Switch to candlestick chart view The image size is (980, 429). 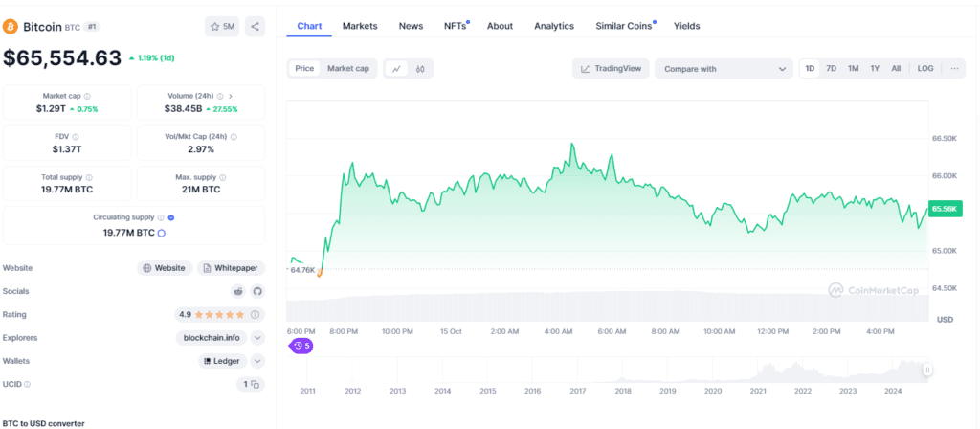pos(420,69)
